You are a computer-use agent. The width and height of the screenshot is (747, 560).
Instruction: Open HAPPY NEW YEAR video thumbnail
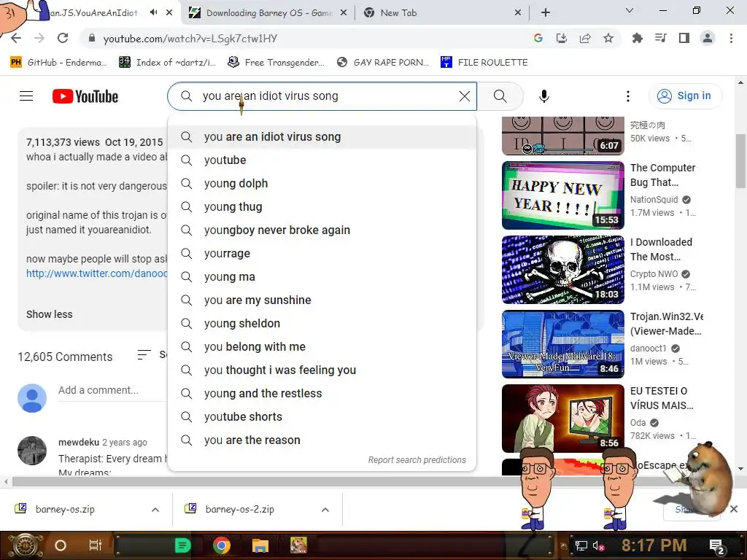[563, 195]
